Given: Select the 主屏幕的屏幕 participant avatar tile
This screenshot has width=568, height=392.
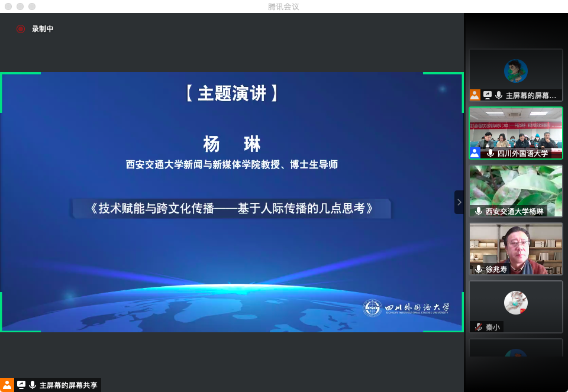Looking at the screenshot, I should tap(515, 70).
